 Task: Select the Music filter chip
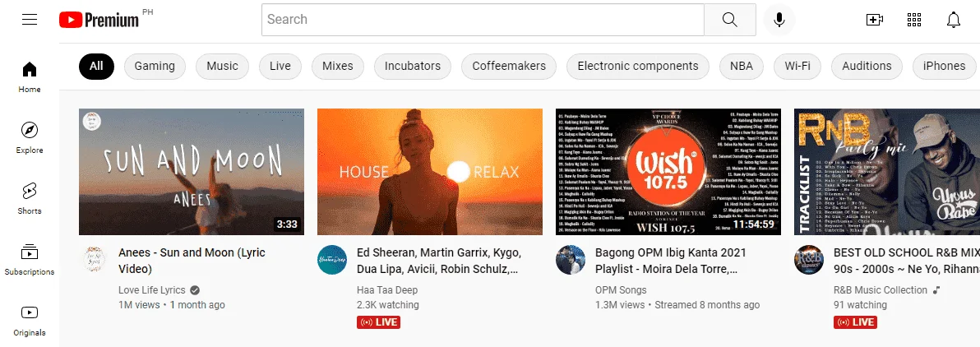click(223, 67)
